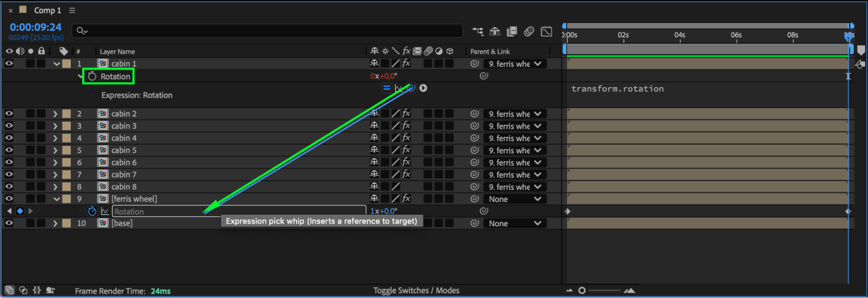Click ferris wheel Rotation property pick whip

click(x=484, y=211)
